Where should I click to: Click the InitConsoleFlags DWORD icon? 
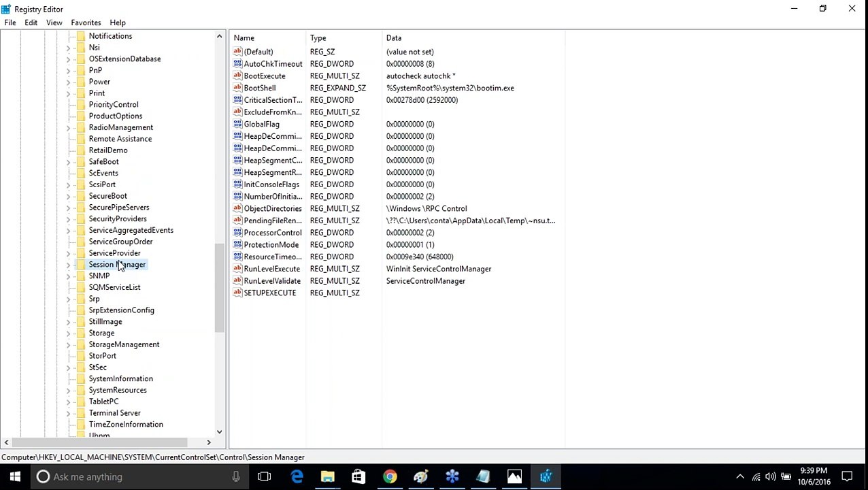237,184
